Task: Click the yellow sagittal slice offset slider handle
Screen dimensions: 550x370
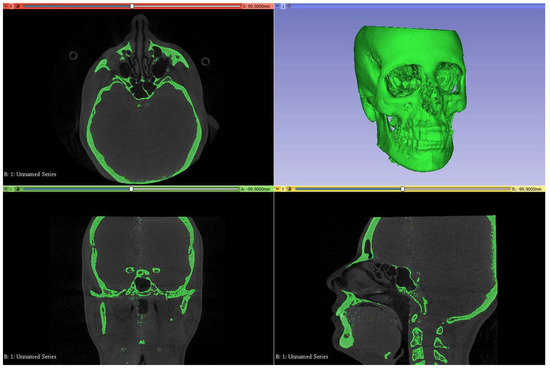Action: [403, 189]
